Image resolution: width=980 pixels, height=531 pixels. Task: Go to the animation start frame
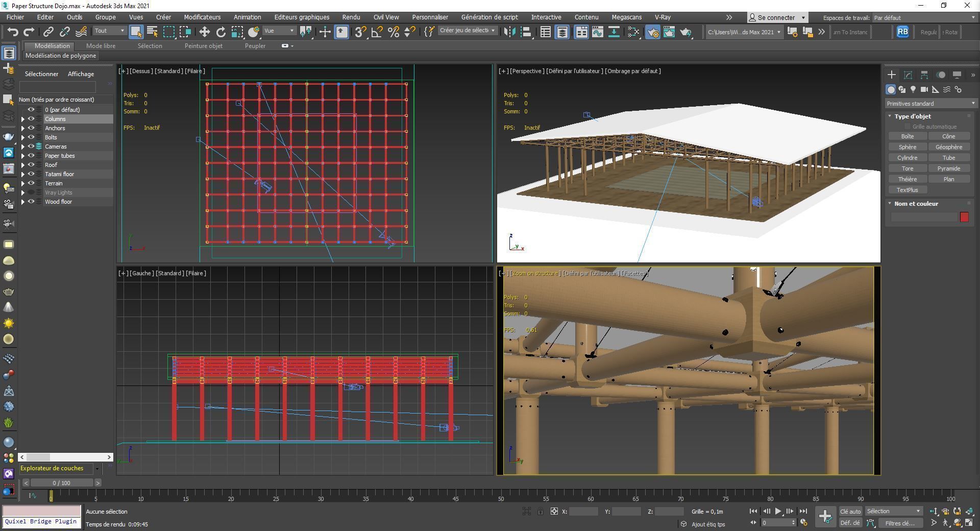pos(753,511)
